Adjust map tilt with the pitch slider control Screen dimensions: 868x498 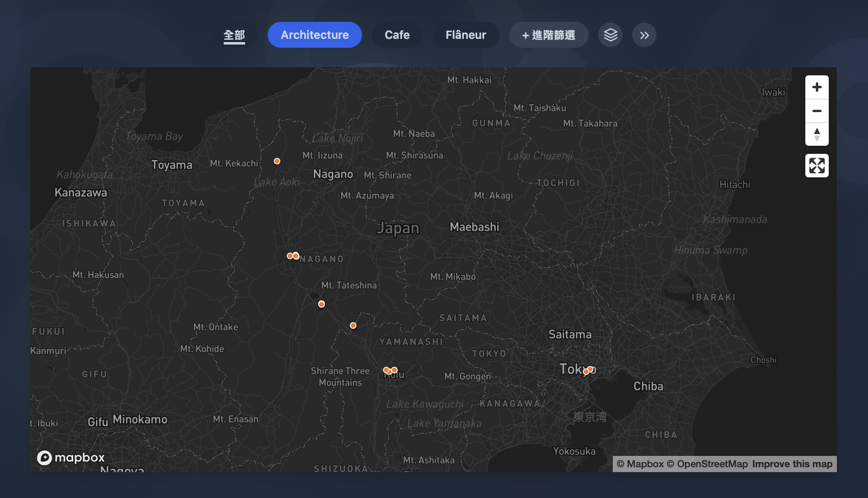(817, 135)
